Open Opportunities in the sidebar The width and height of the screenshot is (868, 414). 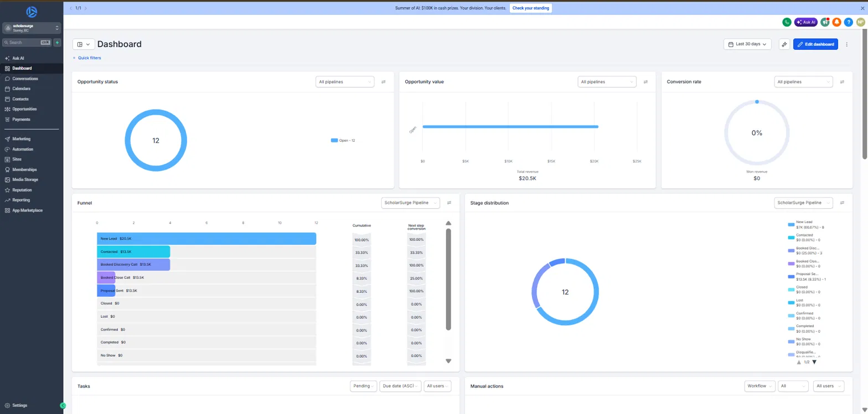tap(24, 109)
